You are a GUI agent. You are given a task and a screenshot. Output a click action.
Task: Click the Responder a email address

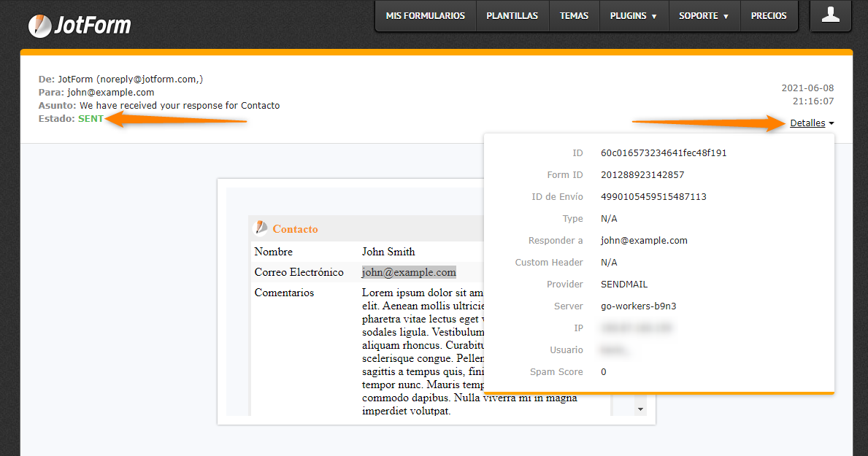(643, 241)
